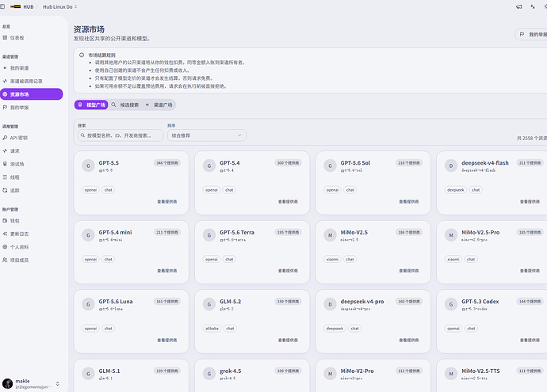Open 项目成员 in the sidebar
Viewport: 547px width, 392px height.
point(31,260)
